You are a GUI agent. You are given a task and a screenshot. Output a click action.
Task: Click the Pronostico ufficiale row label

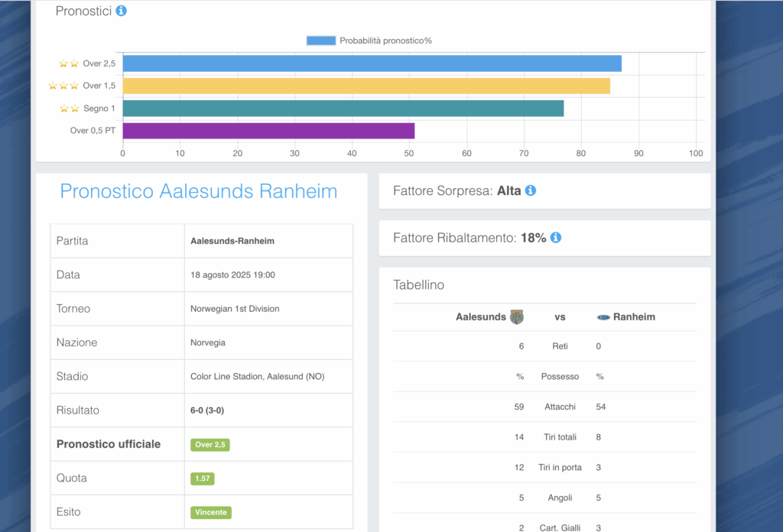click(109, 444)
